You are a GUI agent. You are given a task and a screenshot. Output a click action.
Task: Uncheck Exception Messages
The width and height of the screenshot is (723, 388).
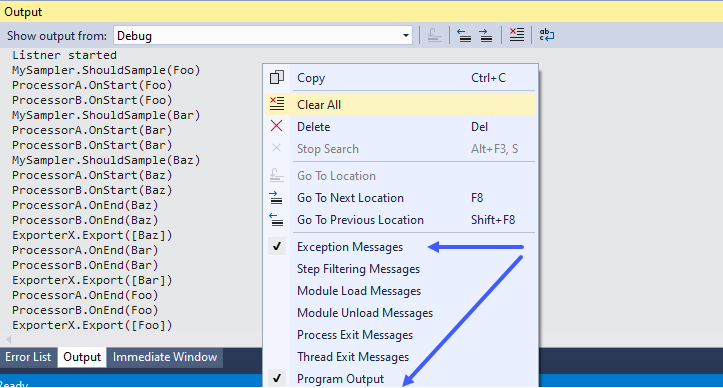pos(277,247)
